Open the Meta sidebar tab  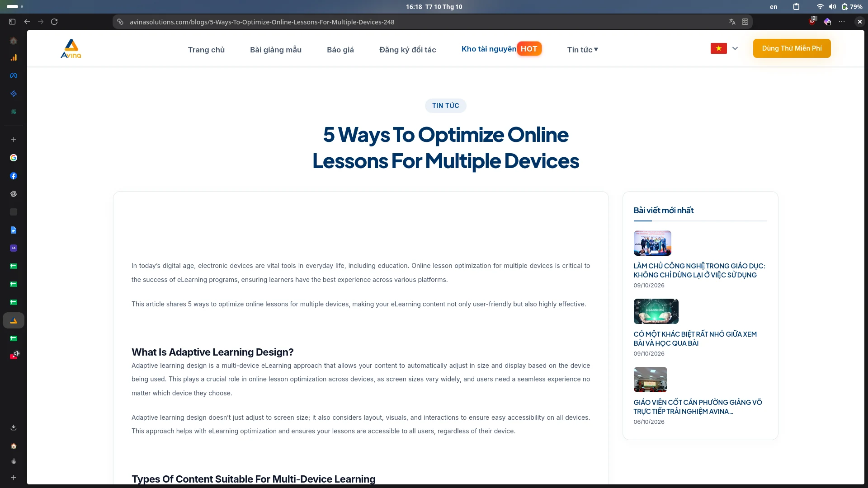coord(14,76)
